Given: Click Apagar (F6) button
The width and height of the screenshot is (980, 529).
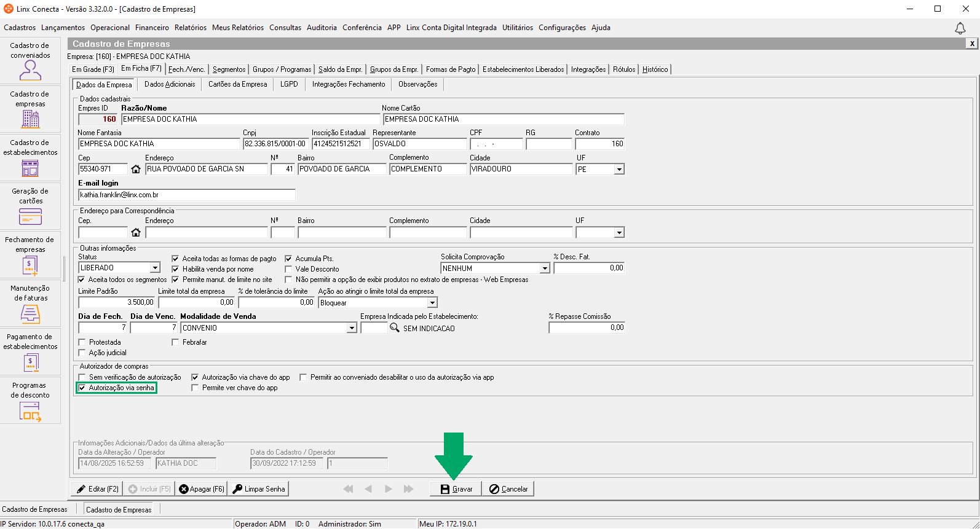Looking at the screenshot, I should (202, 489).
